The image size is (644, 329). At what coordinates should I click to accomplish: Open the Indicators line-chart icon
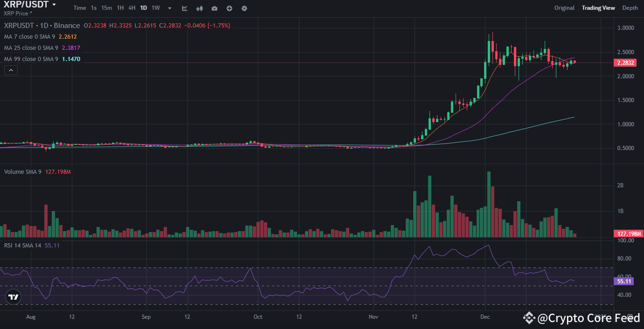(185, 8)
